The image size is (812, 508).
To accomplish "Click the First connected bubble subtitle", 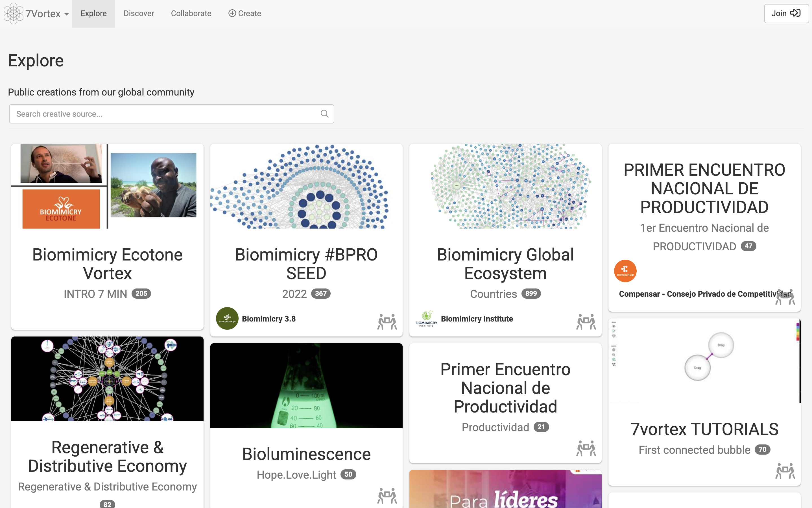I will coord(695,450).
